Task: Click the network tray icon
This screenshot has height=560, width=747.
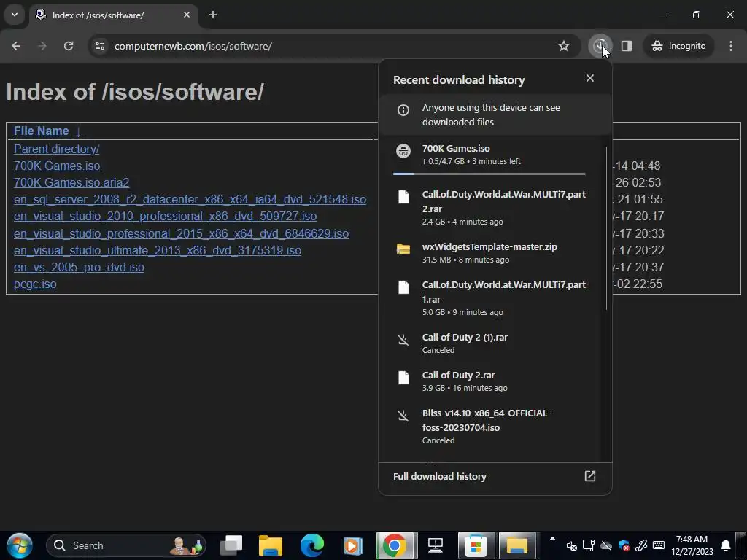Action: click(589, 545)
